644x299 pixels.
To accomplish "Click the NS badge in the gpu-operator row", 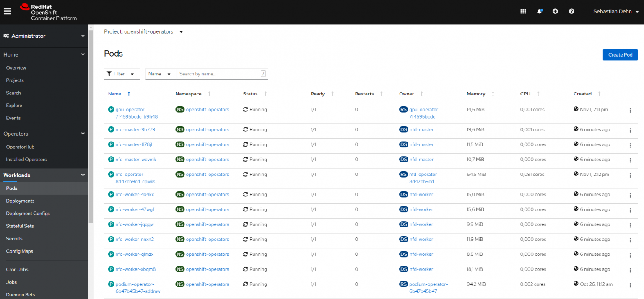I will pos(180,109).
